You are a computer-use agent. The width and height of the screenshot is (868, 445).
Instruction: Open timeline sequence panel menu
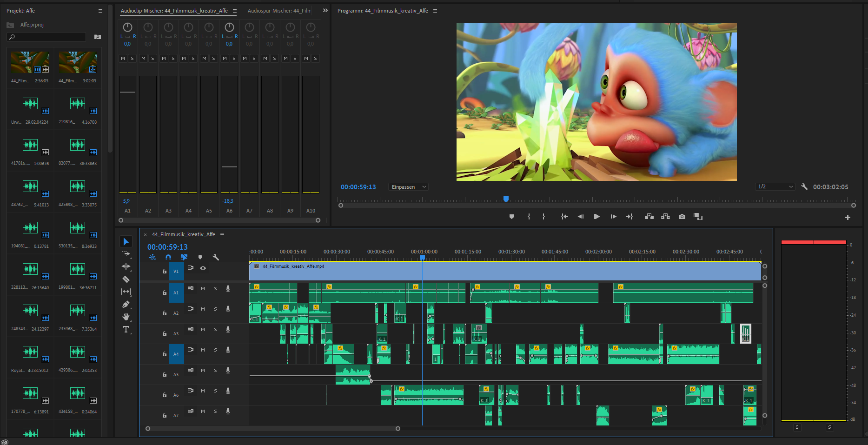[x=222, y=234]
